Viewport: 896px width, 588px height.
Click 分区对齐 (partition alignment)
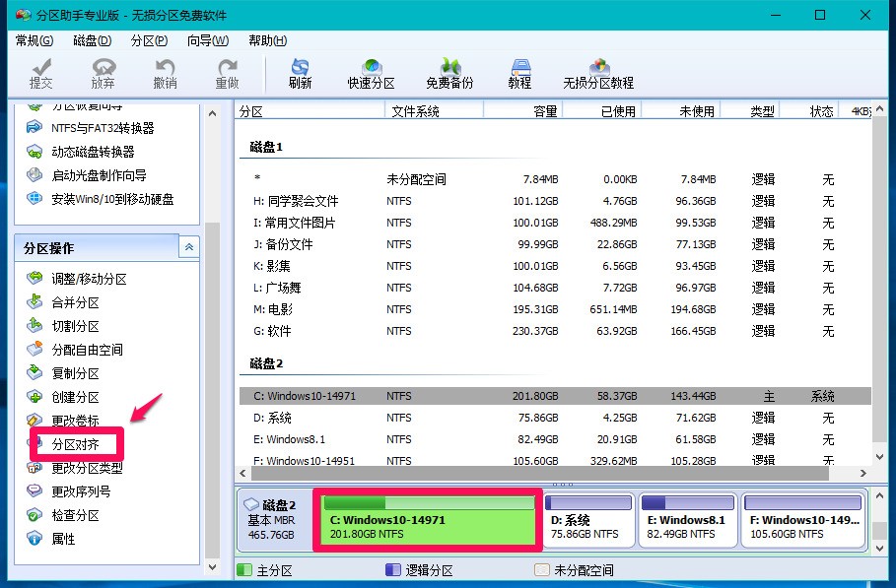(x=76, y=444)
